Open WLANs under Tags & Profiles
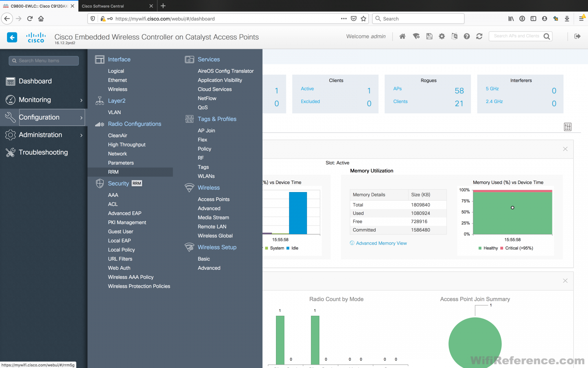This screenshot has height=368, width=588. (206, 176)
